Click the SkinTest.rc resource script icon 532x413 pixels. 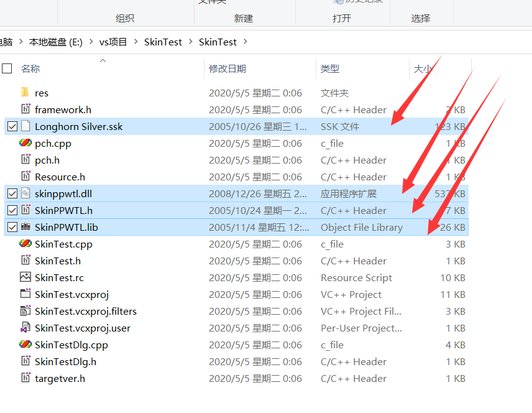click(x=25, y=277)
